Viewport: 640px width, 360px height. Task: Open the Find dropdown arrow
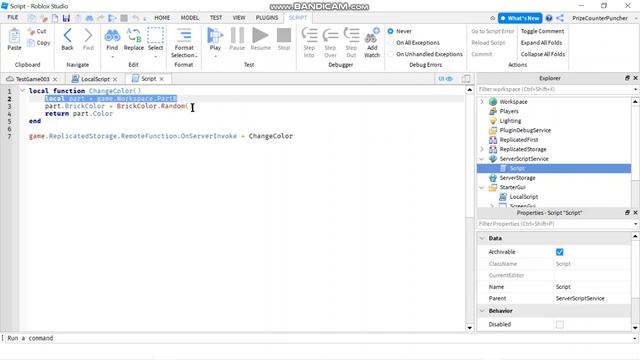(x=112, y=57)
